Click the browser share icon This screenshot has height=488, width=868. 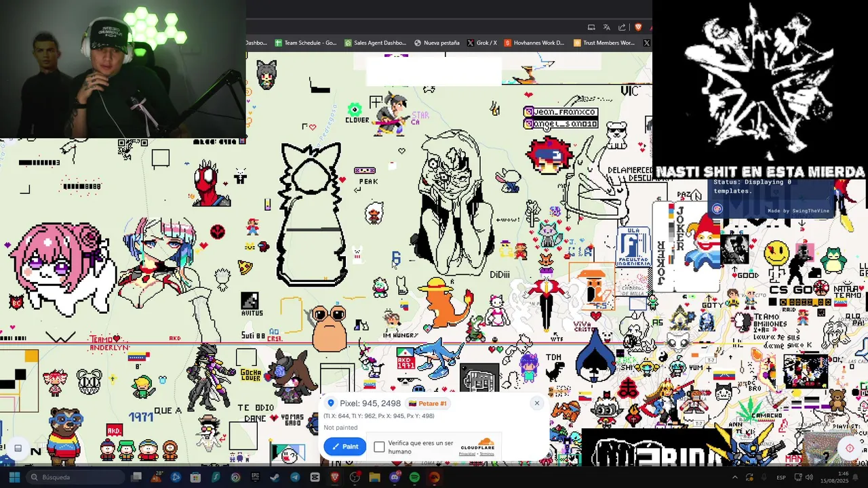coord(622,27)
